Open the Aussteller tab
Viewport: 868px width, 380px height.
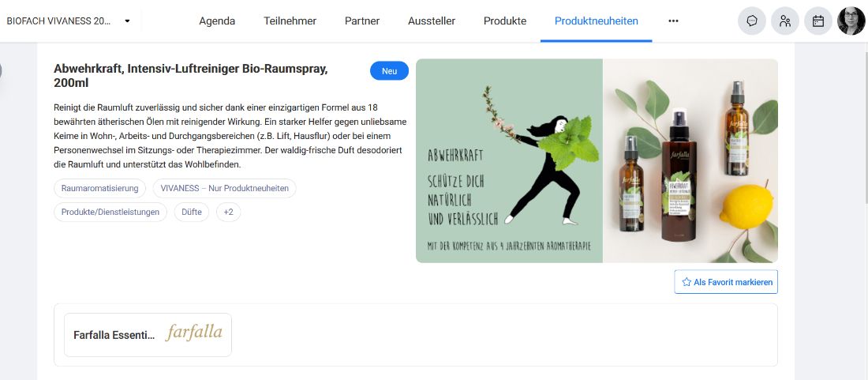coord(431,21)
